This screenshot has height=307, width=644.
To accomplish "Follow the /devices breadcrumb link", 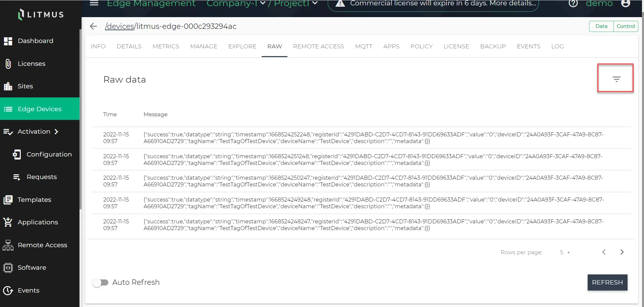I will (x=120, y=26).
